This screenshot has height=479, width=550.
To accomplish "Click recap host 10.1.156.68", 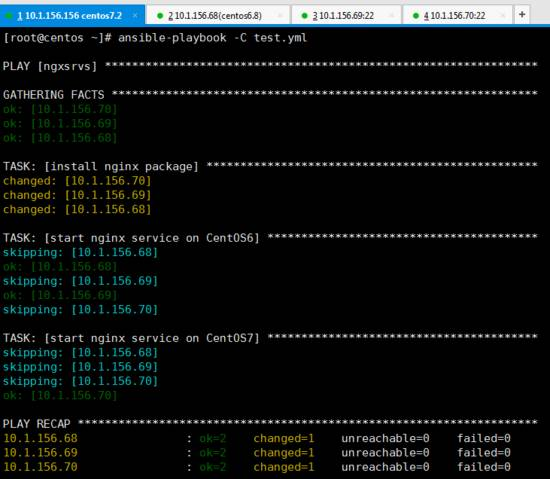I will pyautogui.click(x=40, y=438).
